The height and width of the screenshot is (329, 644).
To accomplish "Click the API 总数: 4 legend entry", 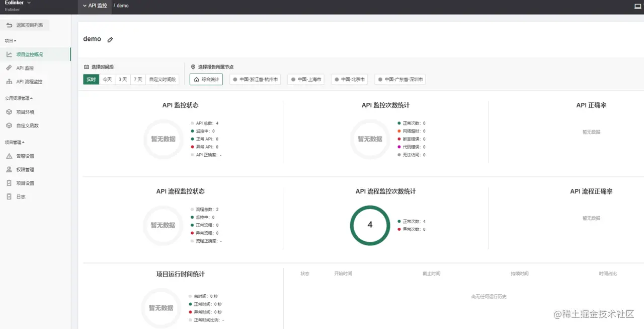I will pos(205,123).
